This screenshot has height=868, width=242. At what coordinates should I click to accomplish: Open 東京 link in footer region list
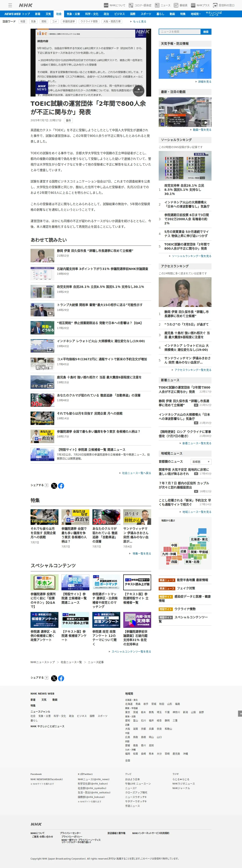[x=127, y=712]
